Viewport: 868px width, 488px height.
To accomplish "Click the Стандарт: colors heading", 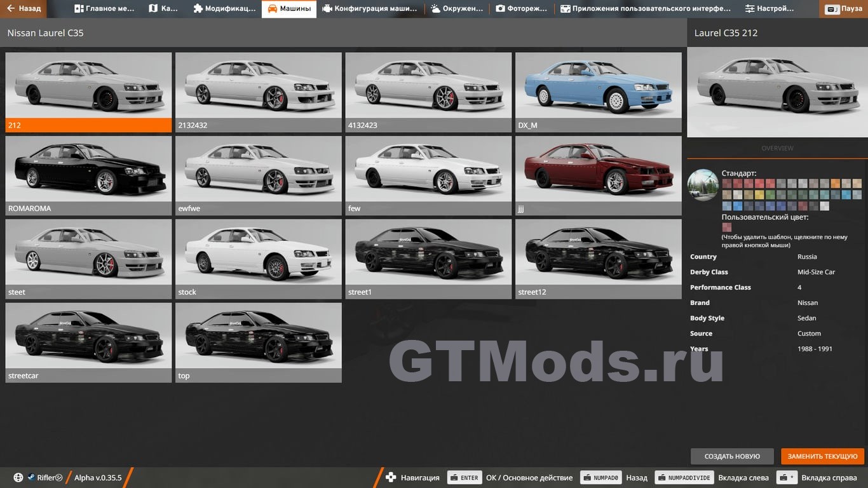I will tap(739, 173).
